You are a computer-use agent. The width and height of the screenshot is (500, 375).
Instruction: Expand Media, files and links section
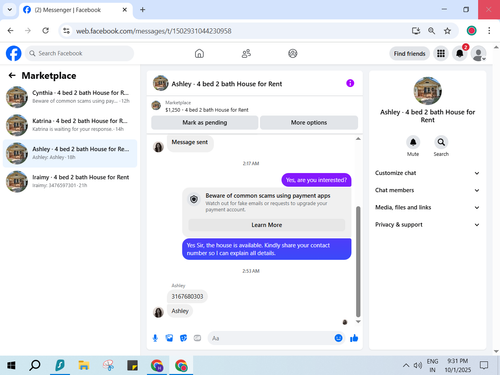point(427,207)
